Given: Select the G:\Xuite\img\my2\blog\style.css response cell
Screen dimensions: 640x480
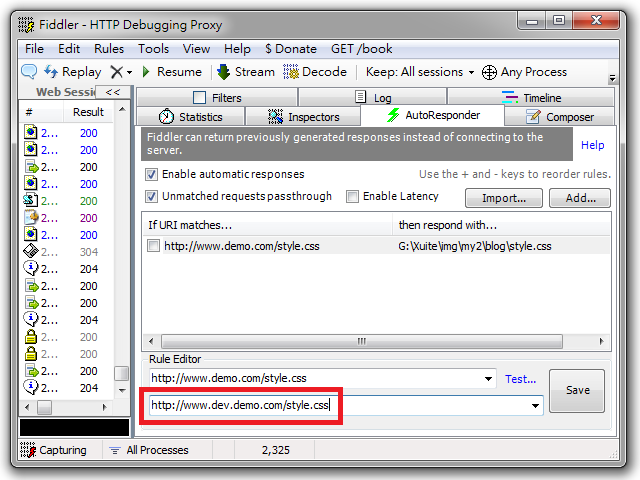Looking at the screenshot, I should [475, 246].
